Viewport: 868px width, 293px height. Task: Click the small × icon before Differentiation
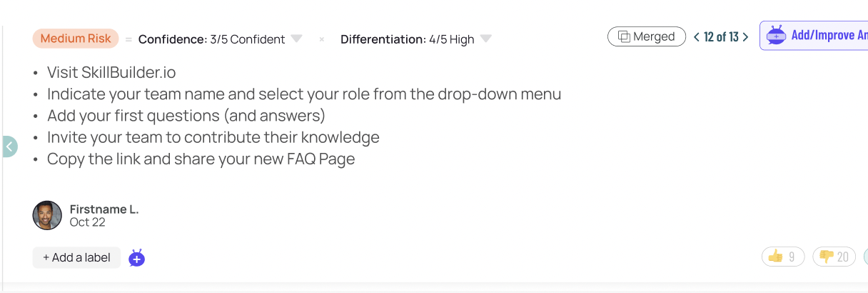point(322,39)
